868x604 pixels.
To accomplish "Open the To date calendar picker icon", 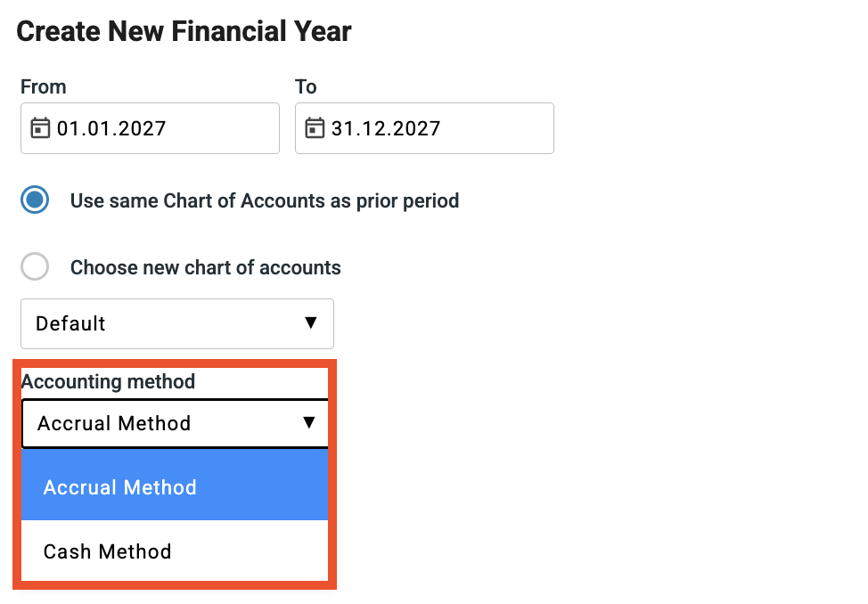I will [314, 128].
